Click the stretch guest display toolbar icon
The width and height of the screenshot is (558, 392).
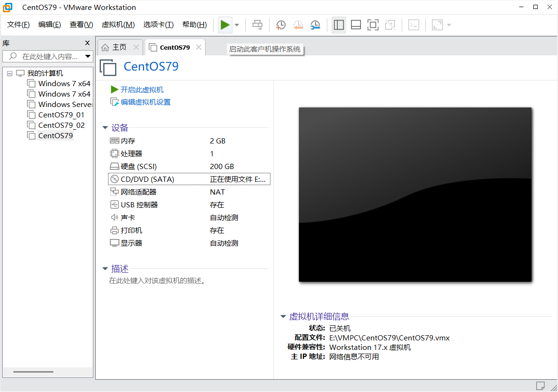tap(437, 25)
